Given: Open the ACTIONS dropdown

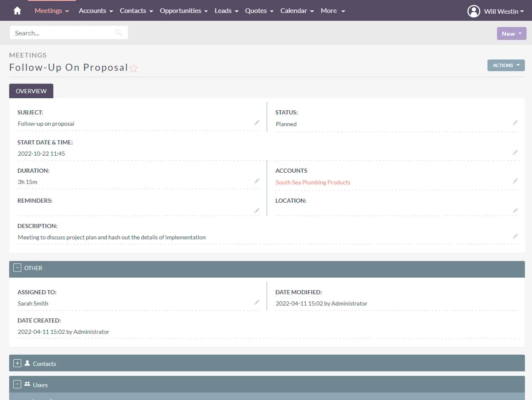Looking at the screenshot, I should coord(506,65).
